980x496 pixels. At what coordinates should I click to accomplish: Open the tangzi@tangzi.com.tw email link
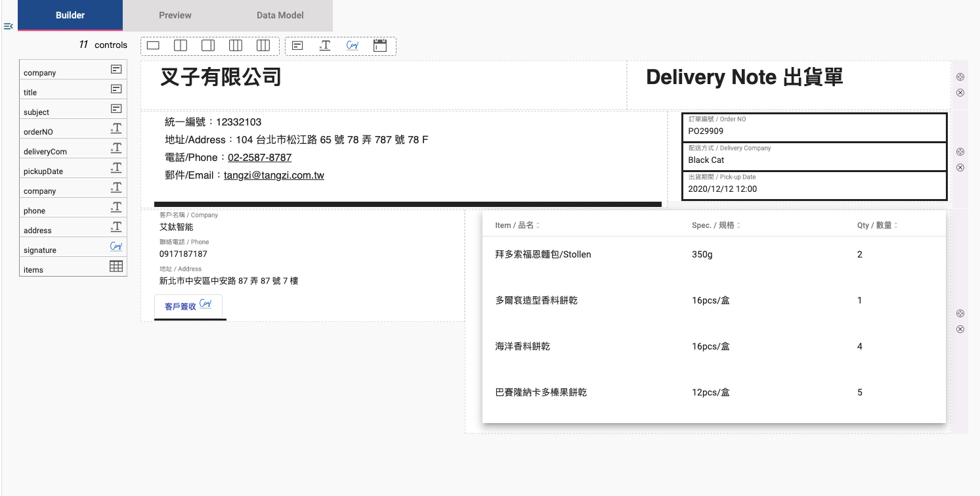(274, 175)
